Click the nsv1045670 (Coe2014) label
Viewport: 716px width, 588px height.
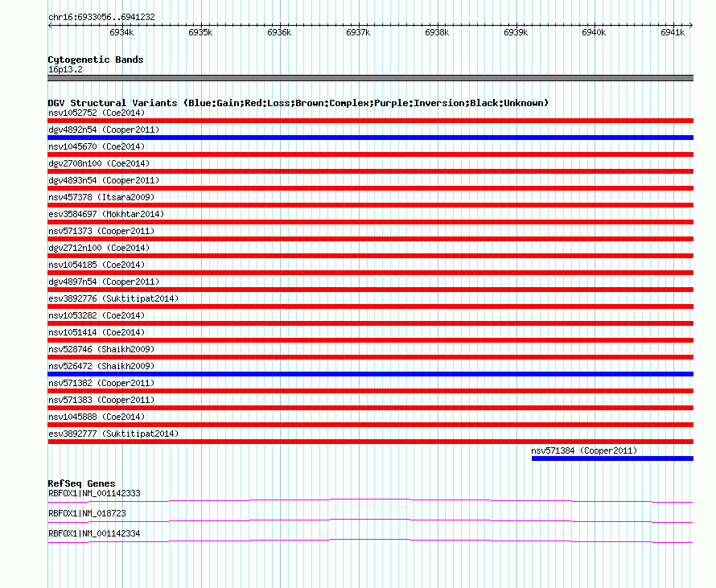(x=97, y=146)
